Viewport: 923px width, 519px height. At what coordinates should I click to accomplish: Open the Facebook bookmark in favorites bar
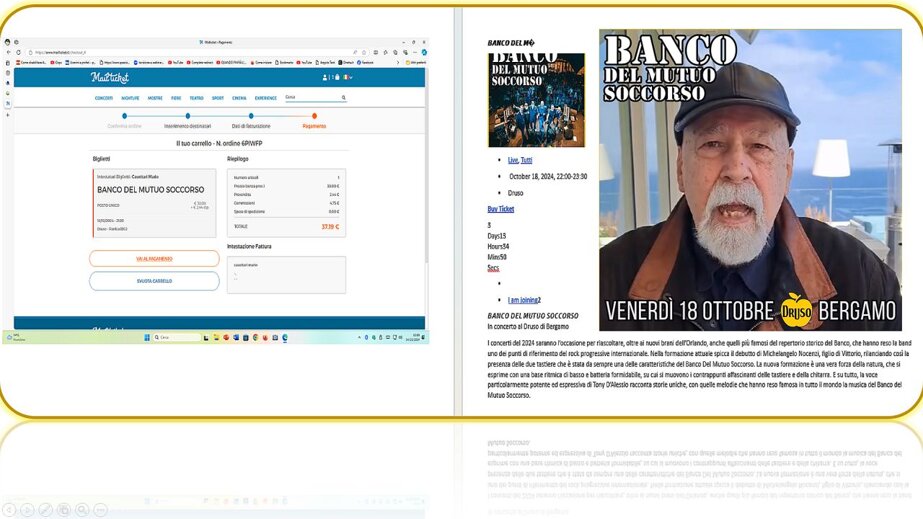point(365,62)
